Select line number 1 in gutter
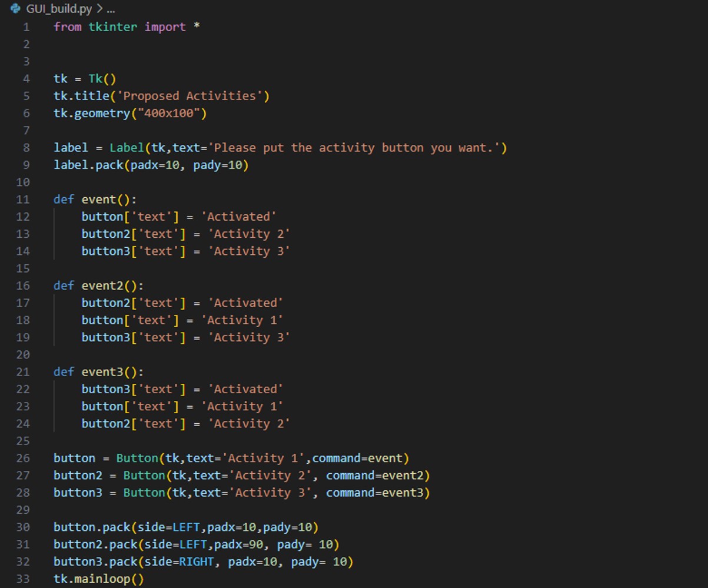 pos(26,27)
